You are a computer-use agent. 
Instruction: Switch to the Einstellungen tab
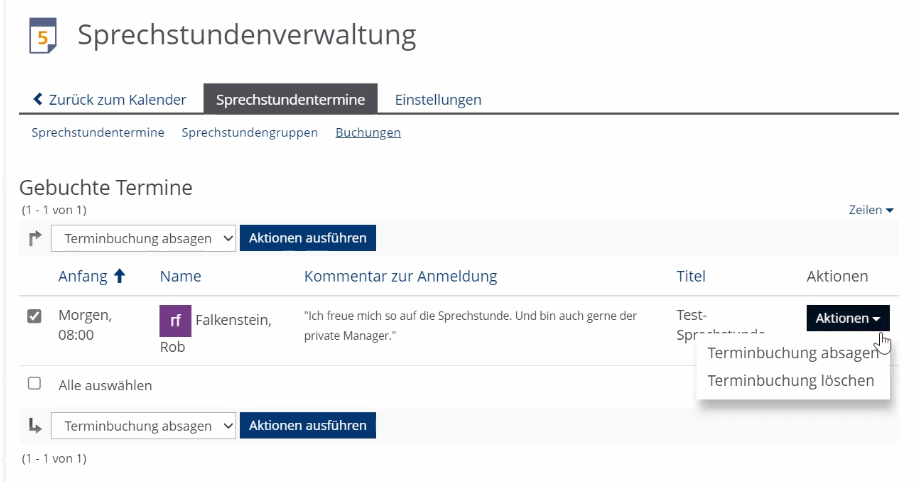coord(438,100)
